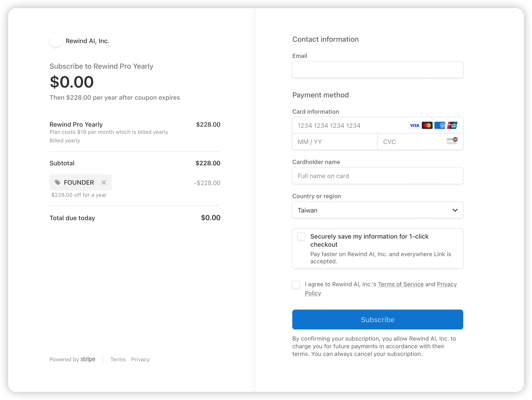Click the FOUNDER coupon tag icon
The image size is (532, 400).
(x=58, y=182)
